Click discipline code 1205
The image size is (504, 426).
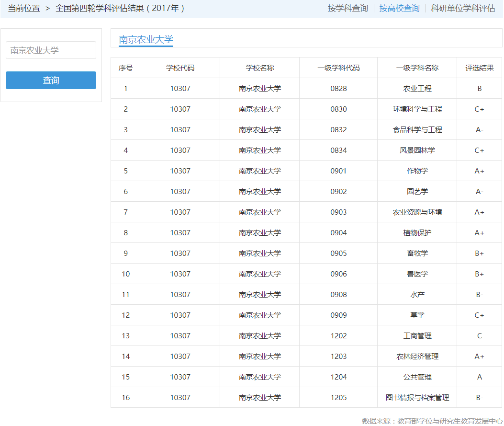pos(338,397)
